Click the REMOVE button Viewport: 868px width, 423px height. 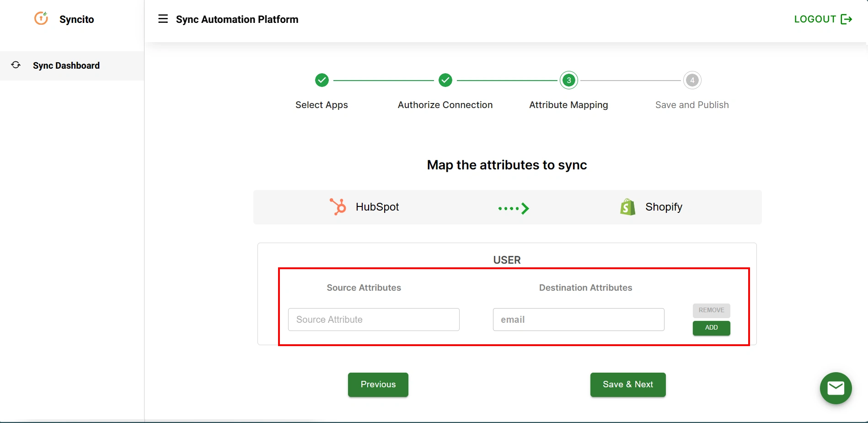click(711, 310)
